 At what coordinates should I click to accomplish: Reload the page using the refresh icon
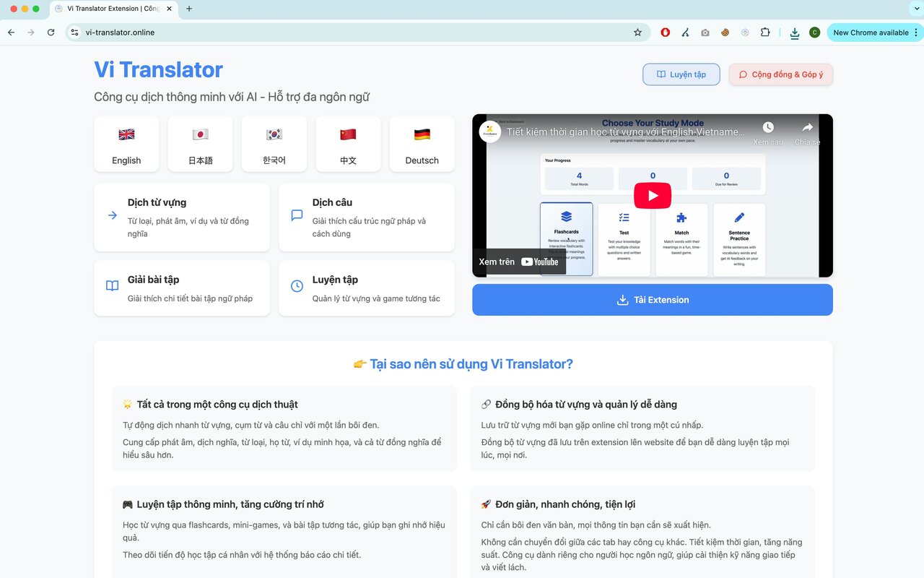point(51,32)
